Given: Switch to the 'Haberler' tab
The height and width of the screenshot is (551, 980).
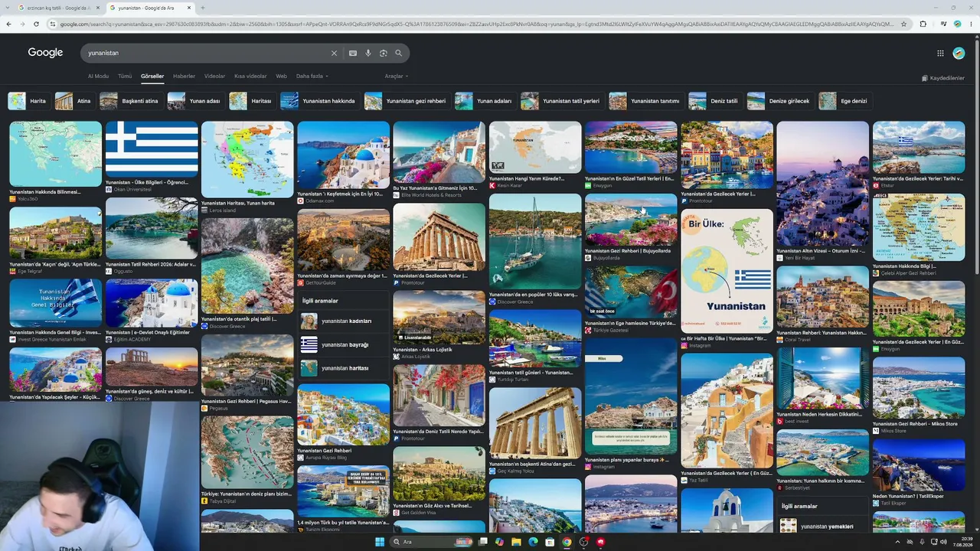Looking at the screenshot, I should click(184, 77).
